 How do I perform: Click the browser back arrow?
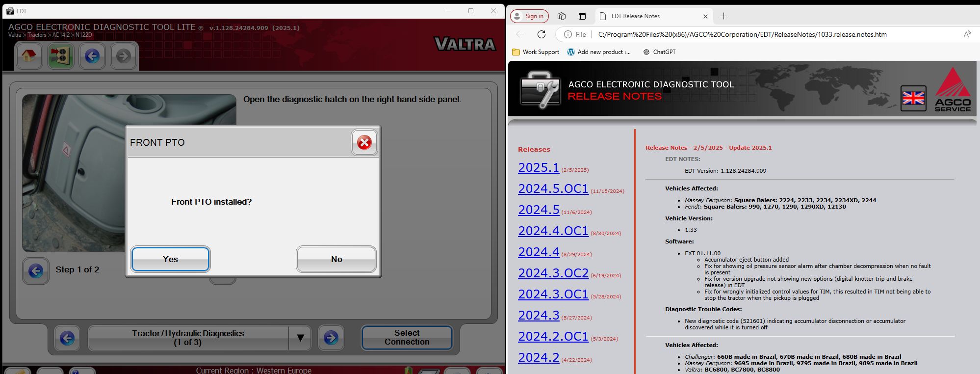coord(520,34)
